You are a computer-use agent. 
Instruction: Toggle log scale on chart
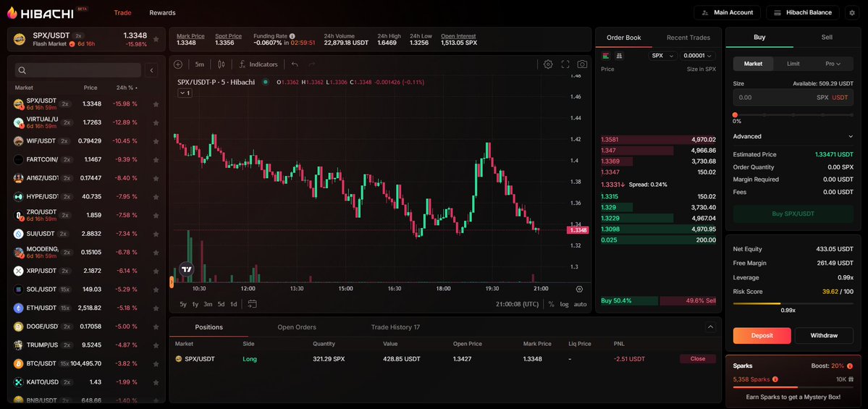click(564, 304)
